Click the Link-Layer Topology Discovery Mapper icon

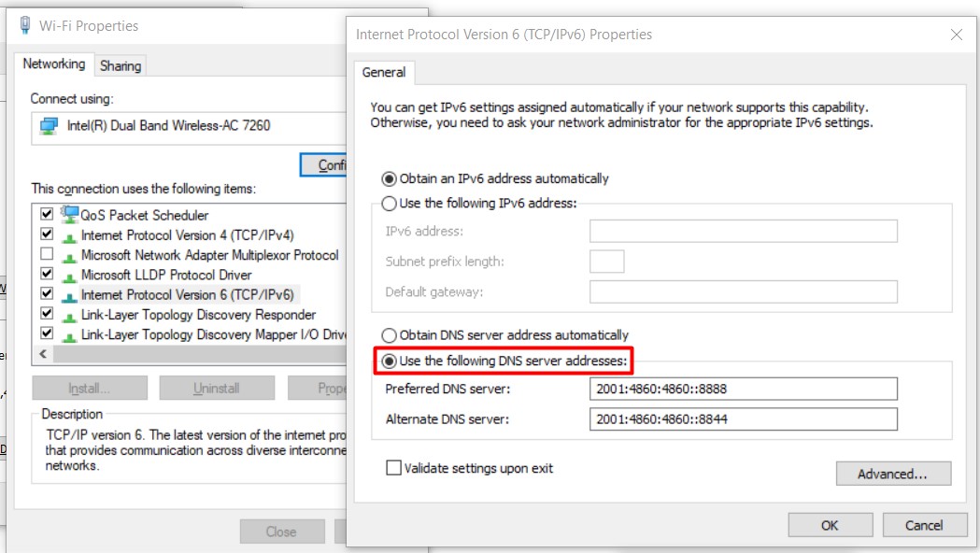pyautogui.click(x=69, y=336)
